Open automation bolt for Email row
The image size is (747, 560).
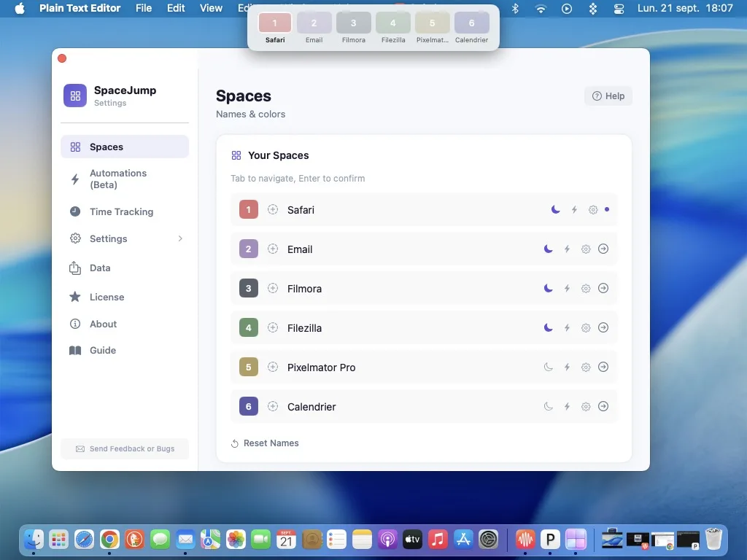click(567, 249)
